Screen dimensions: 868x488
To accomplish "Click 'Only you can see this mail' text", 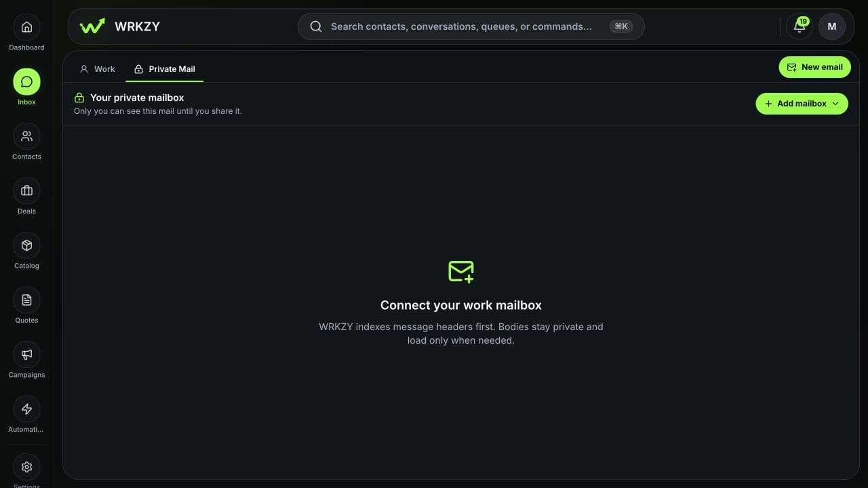I will [x=158, y=111].
